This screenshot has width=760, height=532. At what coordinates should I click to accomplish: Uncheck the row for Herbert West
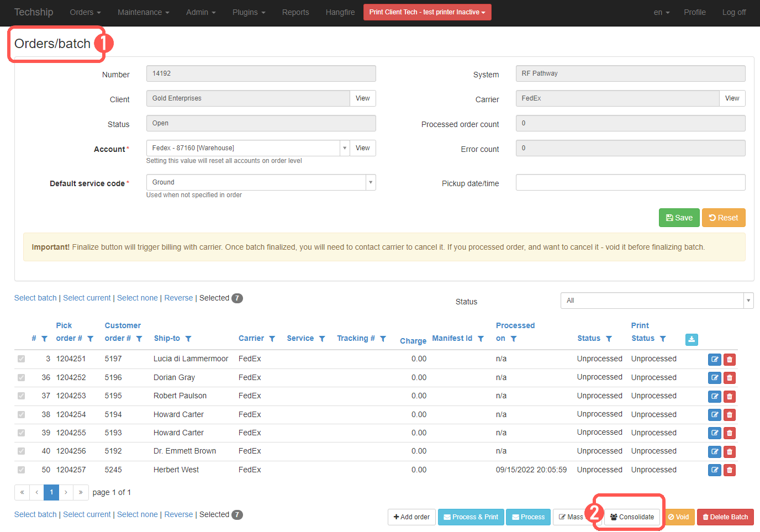click(21, 470)
